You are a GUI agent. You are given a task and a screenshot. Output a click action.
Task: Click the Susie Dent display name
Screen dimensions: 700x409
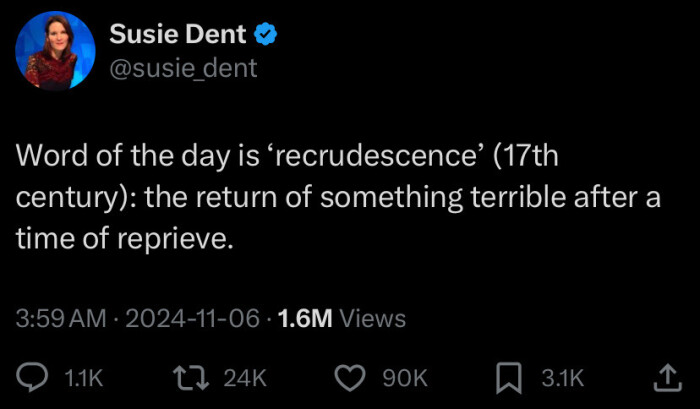pos(177,34)
